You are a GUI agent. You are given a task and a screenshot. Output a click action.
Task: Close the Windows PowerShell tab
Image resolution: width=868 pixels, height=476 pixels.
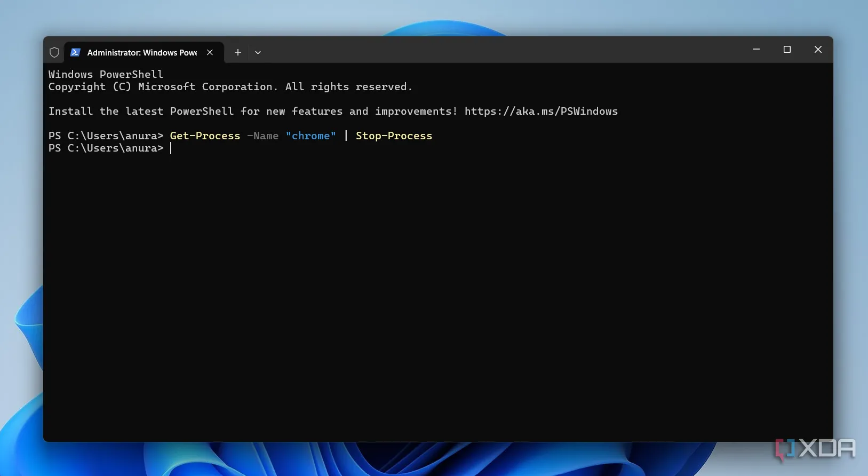pos(210,52)
